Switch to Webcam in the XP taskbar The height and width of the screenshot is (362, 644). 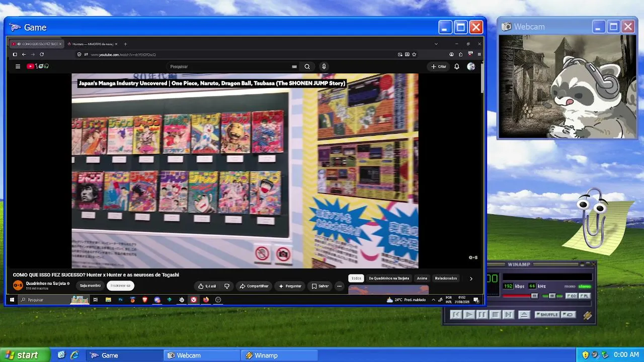[201, 355]
